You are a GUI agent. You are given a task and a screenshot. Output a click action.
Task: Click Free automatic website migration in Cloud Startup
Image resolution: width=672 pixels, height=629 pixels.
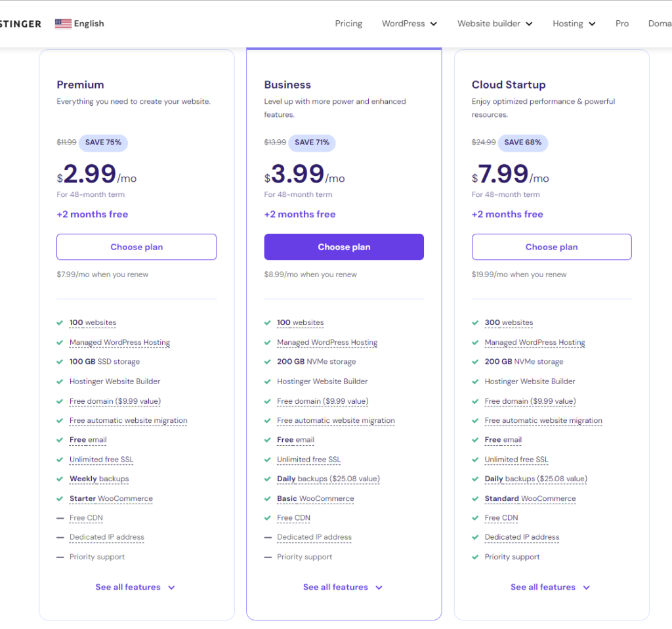pyautogui.click(x=543, y=420)
